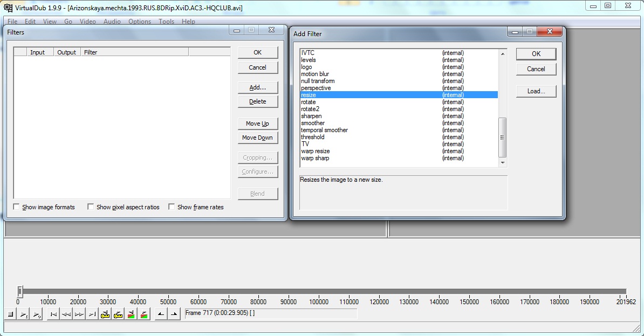Set the mark-in selection start
This screenshot has height=336, width=644.
(161, 314)
